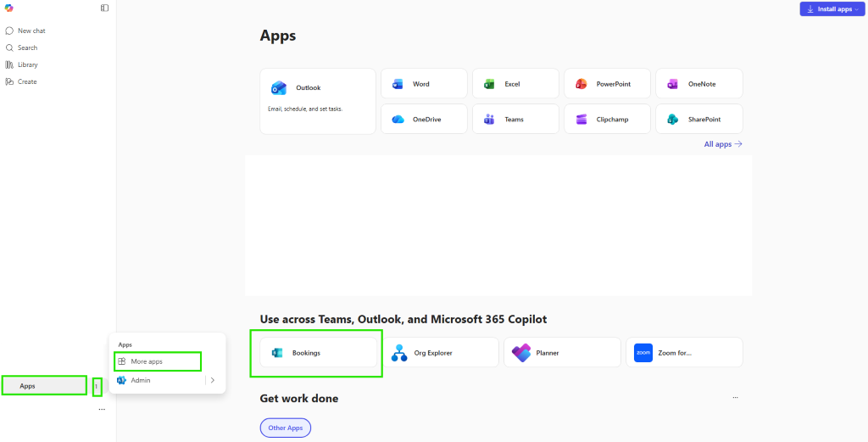The width and height of the screenshot is (868, 442).
Task: Launch SharePoint app tile
Action: [699, 119]
